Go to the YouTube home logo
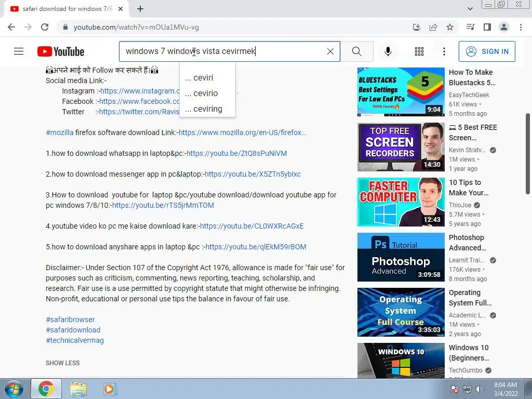 pos(61,51)
